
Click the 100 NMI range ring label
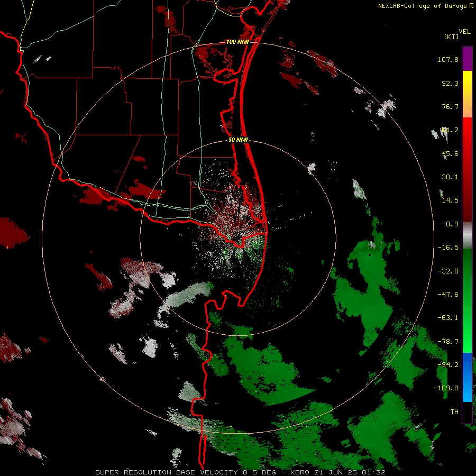237,42
